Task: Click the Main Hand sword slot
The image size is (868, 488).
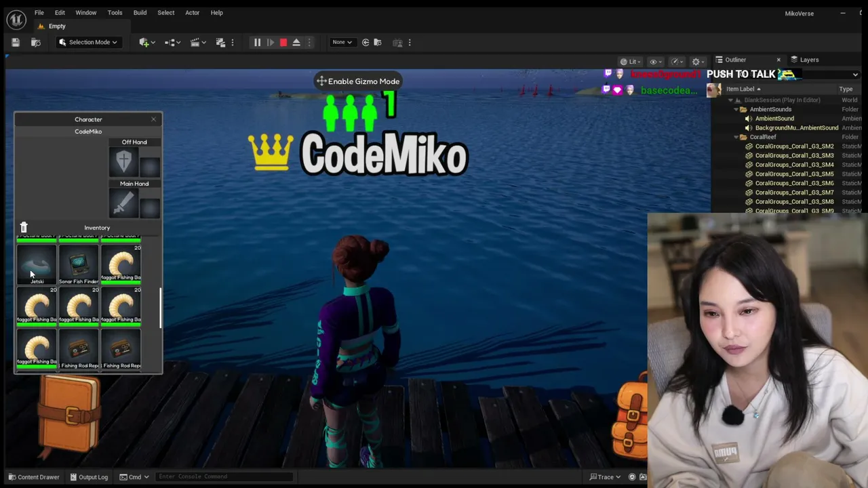Action: click(x=123, y=203)
